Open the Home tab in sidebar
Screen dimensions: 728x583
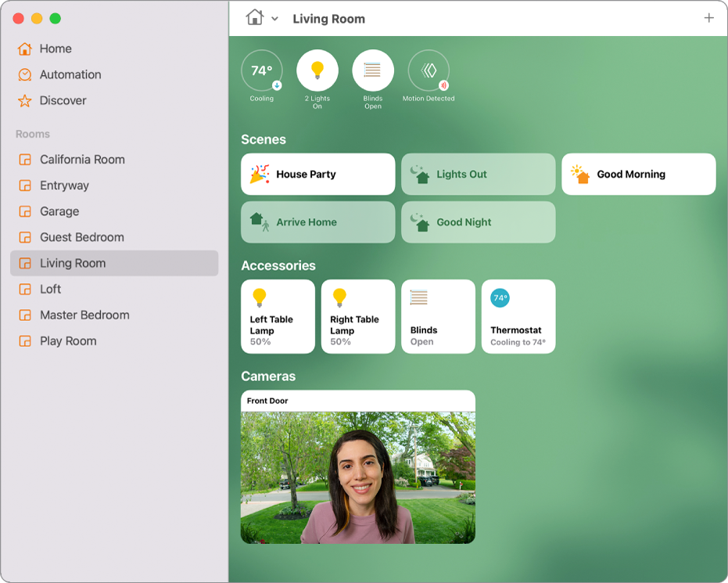pos(113,49)
